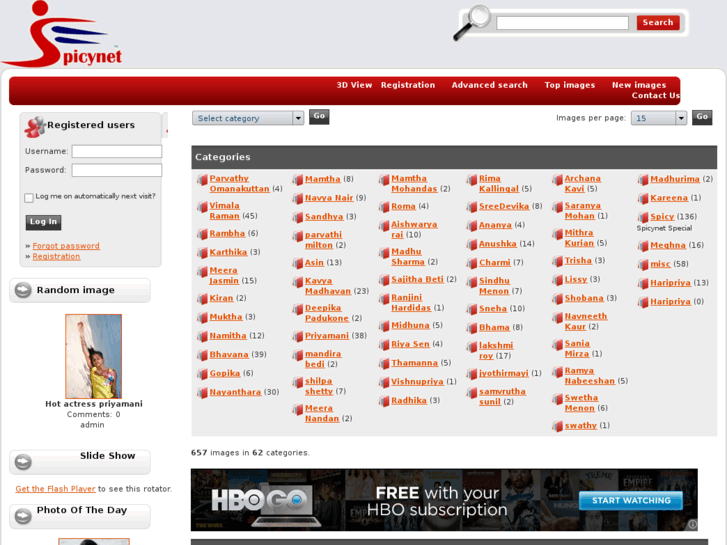This screenshot has width=727, height=545.
Task: Open the Haripriya (13) category link
Action: click(x=670, y=283)
